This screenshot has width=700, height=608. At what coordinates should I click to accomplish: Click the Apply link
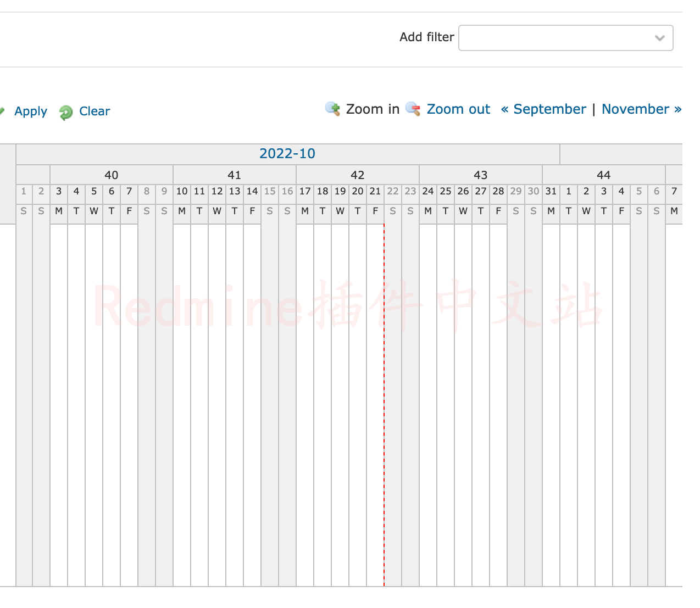(31, 111)
